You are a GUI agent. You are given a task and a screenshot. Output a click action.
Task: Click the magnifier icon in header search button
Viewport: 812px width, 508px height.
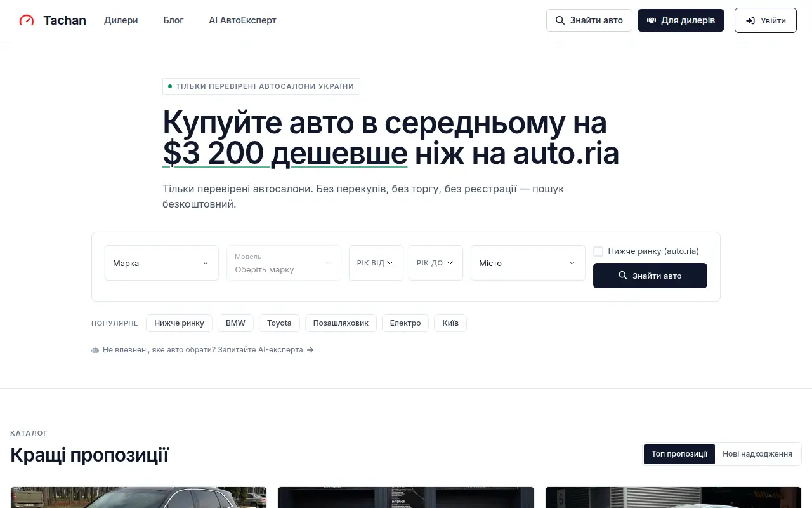tap(560, 20)
